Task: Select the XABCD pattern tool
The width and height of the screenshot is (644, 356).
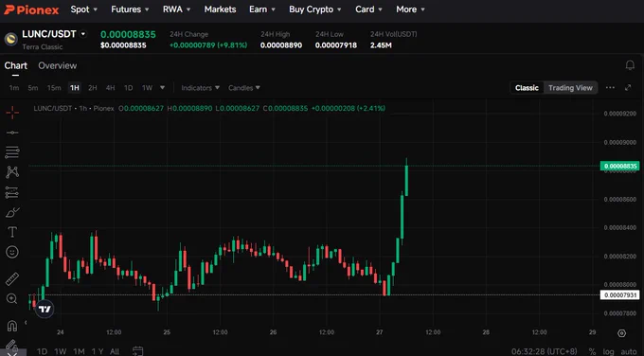Action: point(12,172)
